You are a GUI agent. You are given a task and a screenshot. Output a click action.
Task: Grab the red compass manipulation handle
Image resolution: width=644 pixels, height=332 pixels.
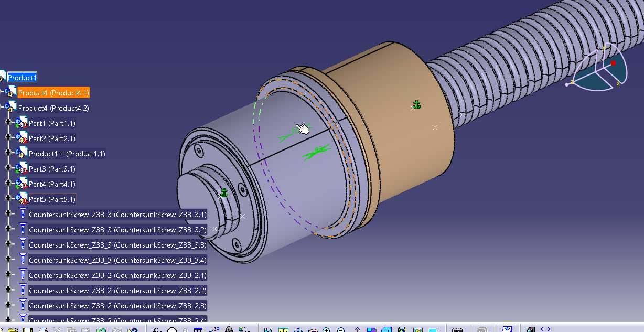point(613,63)
